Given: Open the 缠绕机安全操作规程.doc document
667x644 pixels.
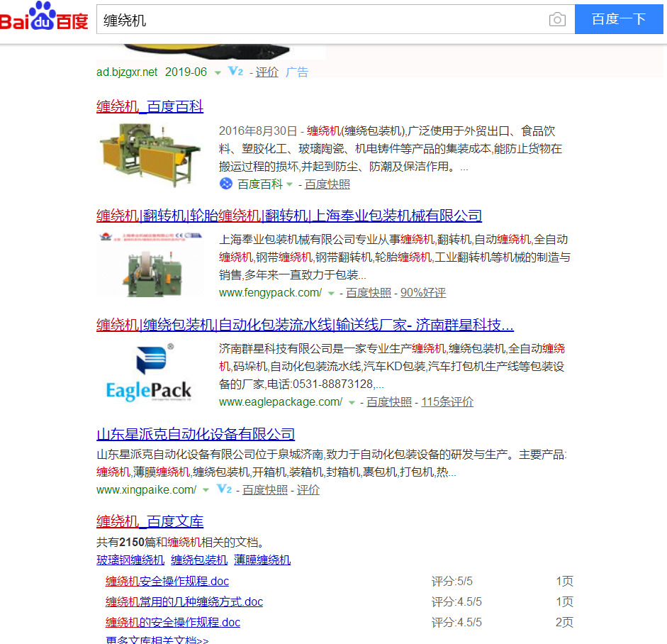Looking at the screenshot, I should (167, 581).
